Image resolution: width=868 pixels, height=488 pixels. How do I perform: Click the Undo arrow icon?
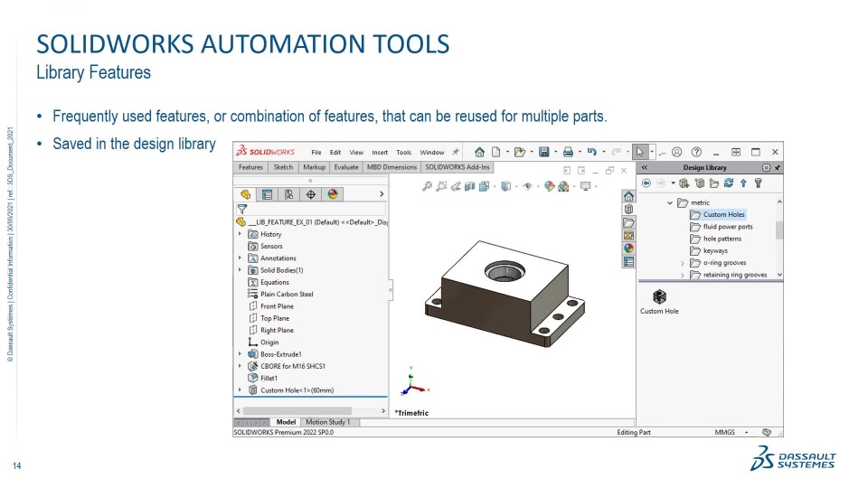pos(591,152)
